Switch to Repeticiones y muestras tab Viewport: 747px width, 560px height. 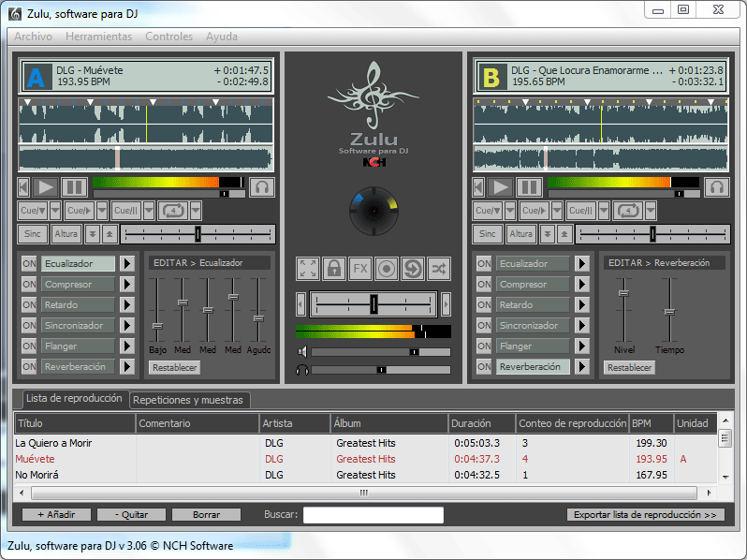[x=189, y=400]
